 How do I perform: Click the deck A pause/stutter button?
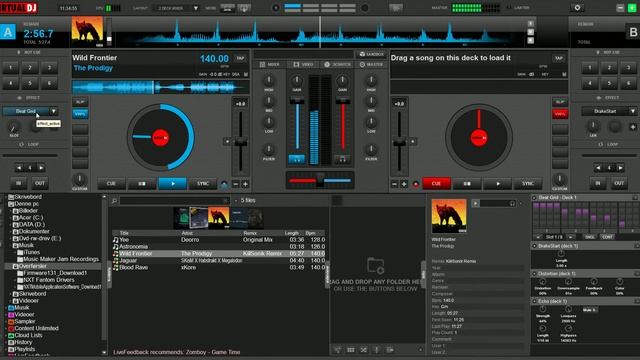142,184
